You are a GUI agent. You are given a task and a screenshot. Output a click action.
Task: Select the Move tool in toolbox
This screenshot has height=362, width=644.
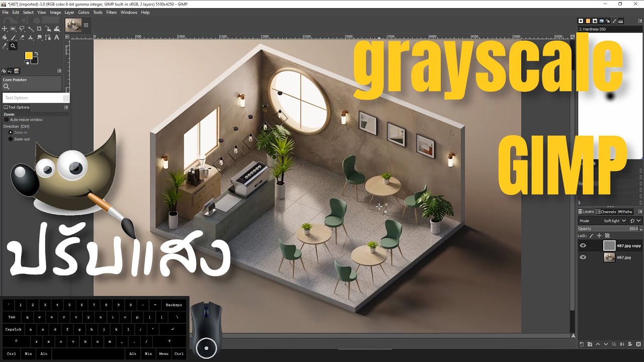(5, 29)
